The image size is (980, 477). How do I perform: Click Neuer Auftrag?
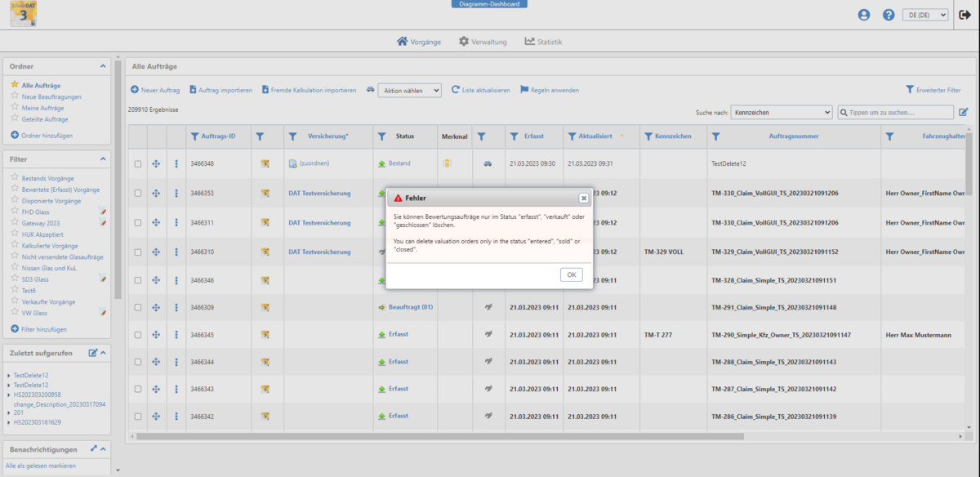point(155,90)
